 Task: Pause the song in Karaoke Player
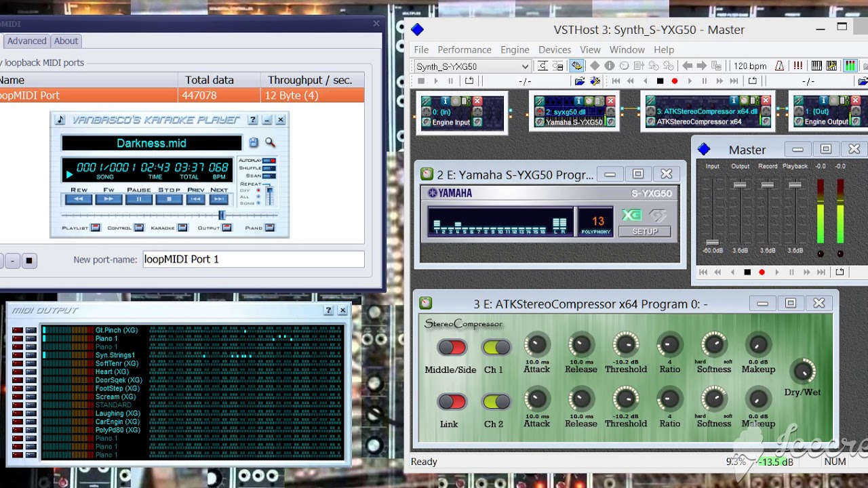[x=139, y=199]
